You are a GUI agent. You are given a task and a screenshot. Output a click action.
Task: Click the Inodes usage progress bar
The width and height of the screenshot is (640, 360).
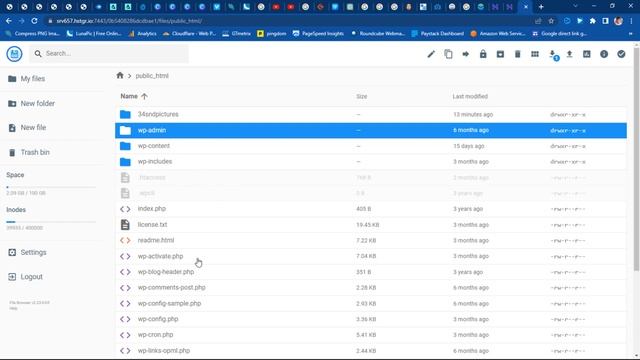[51, 222]
